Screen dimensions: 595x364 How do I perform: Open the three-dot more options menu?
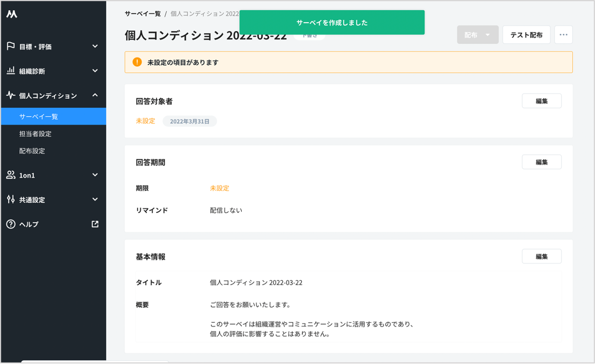[x=563, y=35]
